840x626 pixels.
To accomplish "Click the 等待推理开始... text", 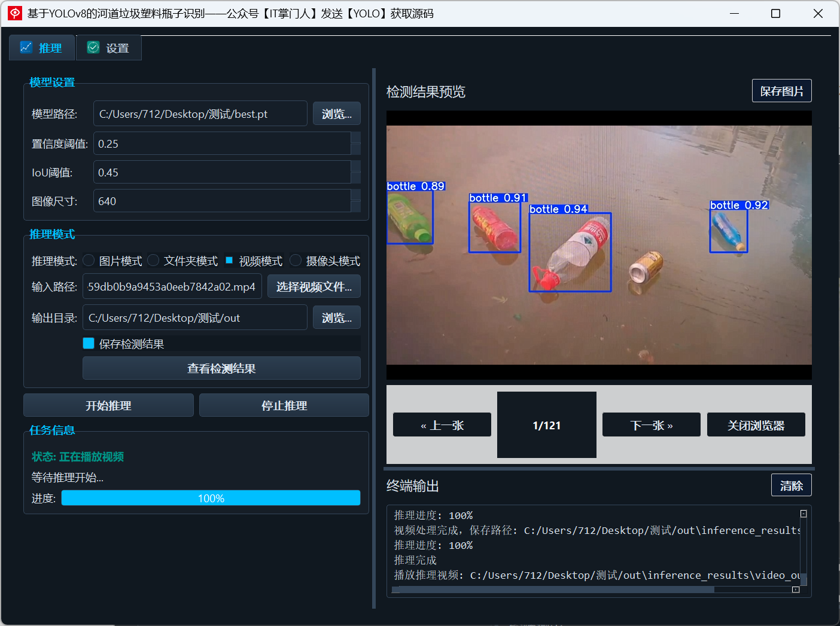I will (68, 478).
